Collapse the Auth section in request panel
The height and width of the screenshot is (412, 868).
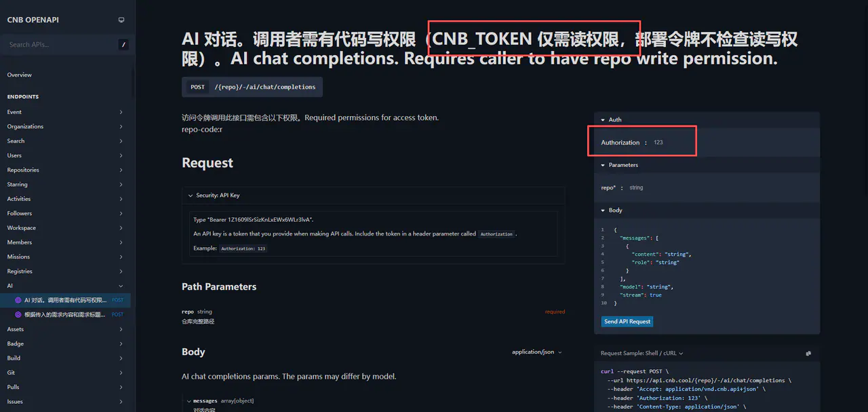(x=707, y=119)
